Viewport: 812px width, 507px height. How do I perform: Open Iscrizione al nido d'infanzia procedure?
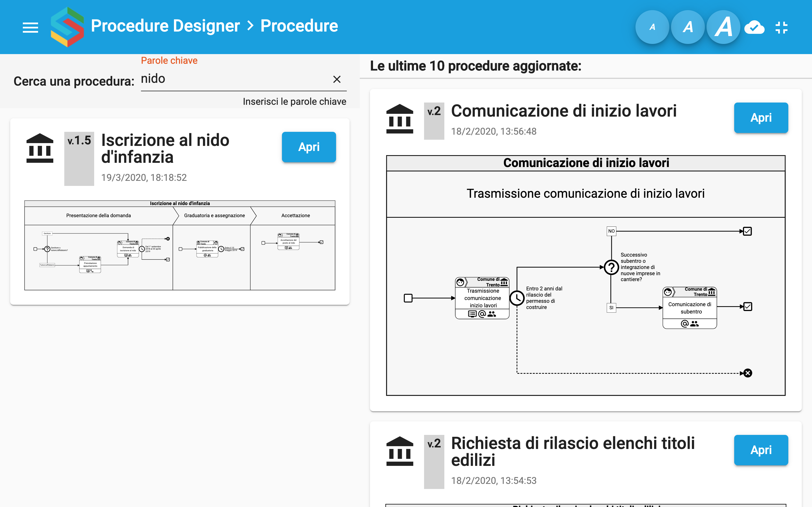[309, 147]
